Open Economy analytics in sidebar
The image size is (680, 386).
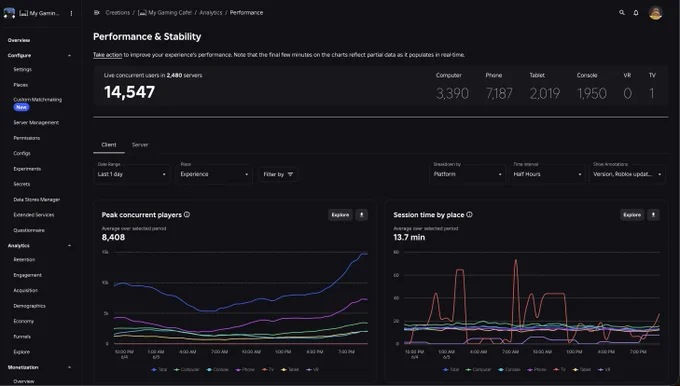pyautogui.click(x=23, y=321)
